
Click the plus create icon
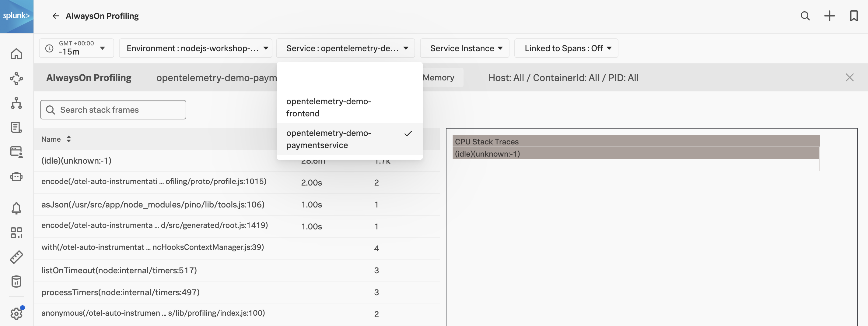(829, 16)
